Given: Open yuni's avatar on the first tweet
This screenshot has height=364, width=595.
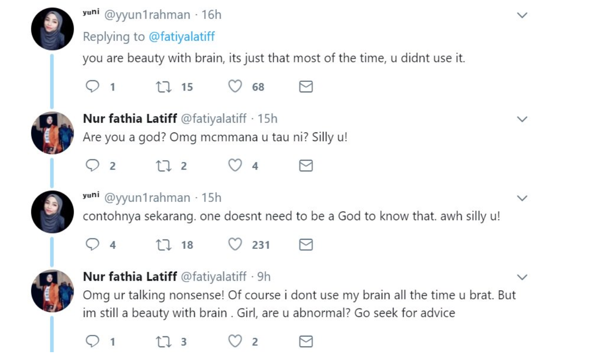Looking at the screenshot, I should click(52, 29).
